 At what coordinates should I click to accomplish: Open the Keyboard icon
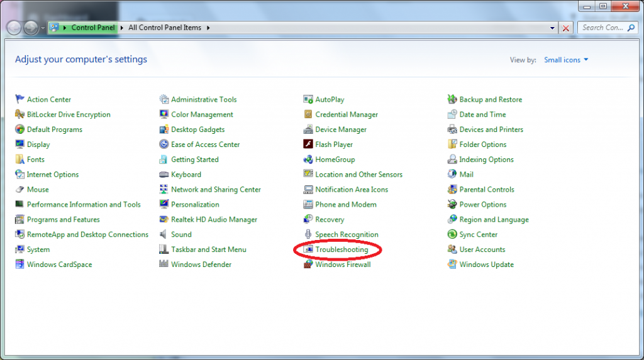coord(164,175)
